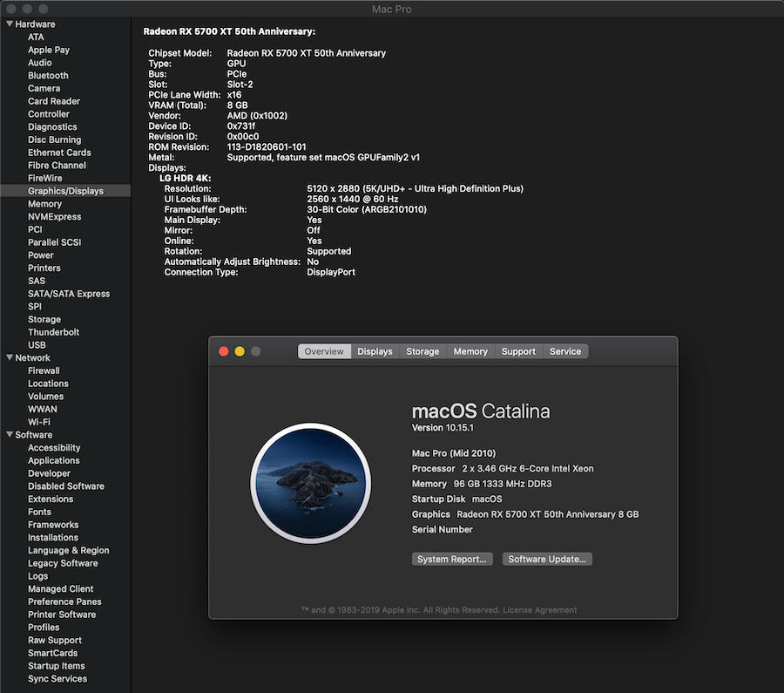This screenshot has height=693, width=784.
Task: Choose Volumes under Network
Action: pyautogui.click(x=45, y=397)
